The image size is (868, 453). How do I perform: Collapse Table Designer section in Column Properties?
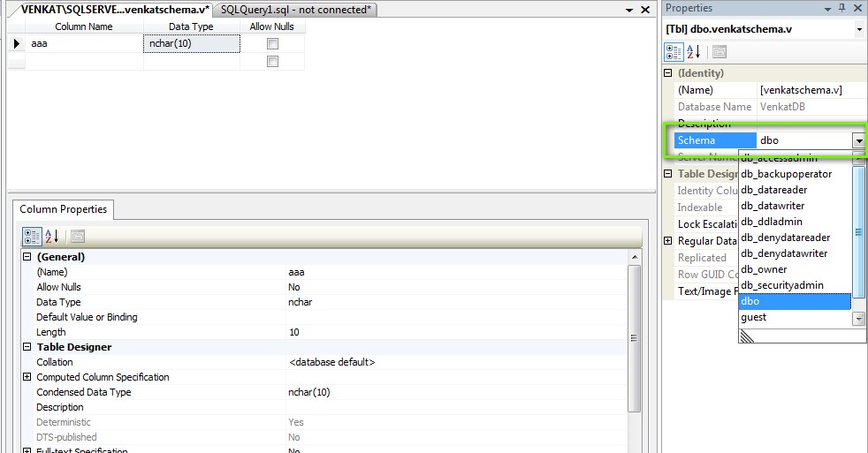click(x=27, y=347)
